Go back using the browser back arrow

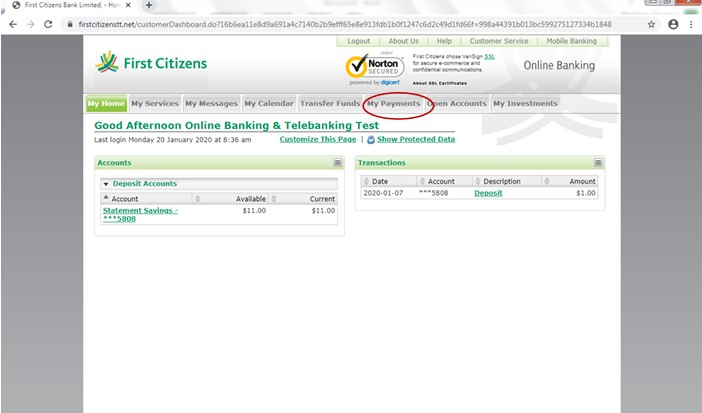click(x=13, y=24)
